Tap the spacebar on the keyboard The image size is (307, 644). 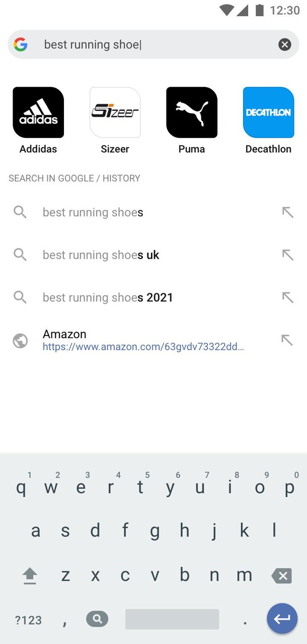point(172,618)
